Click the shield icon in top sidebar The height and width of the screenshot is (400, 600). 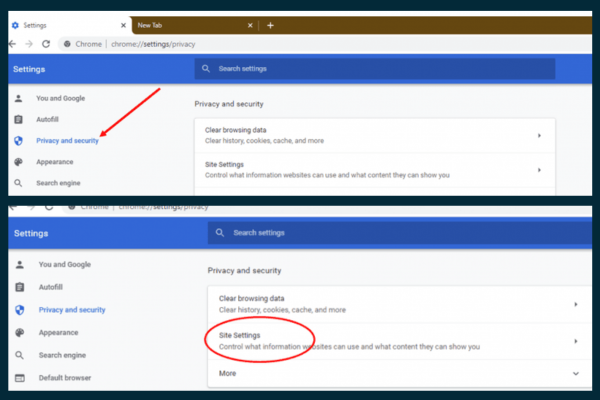(x=18, y=140)
